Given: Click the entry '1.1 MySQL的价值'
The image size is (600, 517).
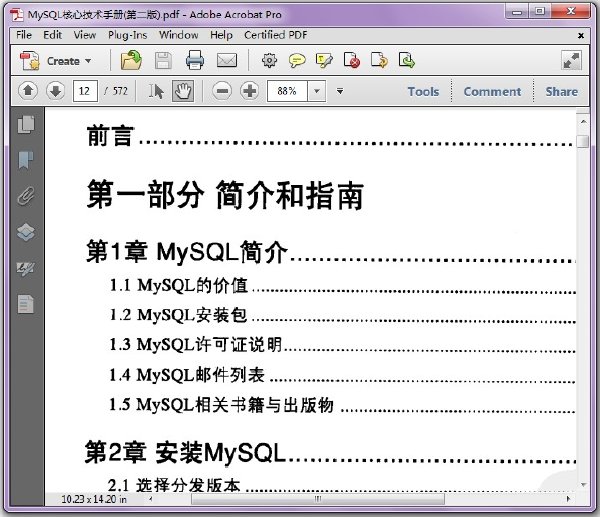Looking at the screenshot, I should pos(179,285).
